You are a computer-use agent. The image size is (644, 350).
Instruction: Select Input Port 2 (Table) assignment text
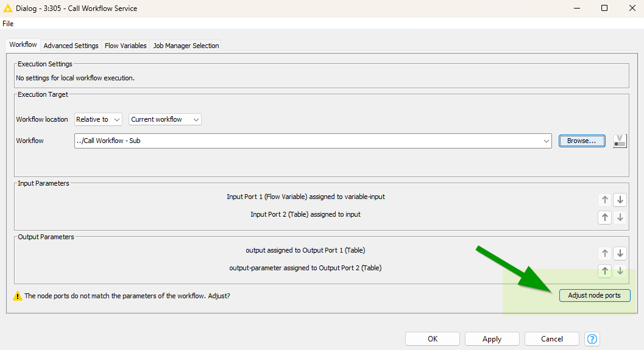(x=306, y=215)
